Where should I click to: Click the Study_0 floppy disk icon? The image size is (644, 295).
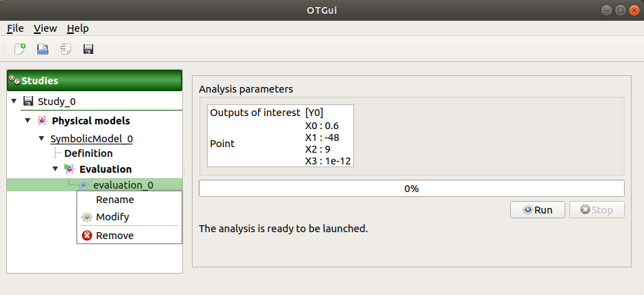coord(28,102)
